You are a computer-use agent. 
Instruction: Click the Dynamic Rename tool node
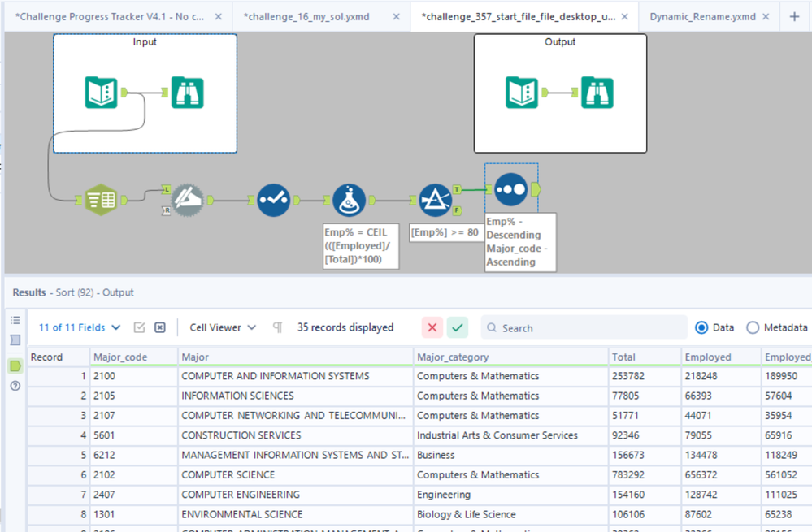186,200
